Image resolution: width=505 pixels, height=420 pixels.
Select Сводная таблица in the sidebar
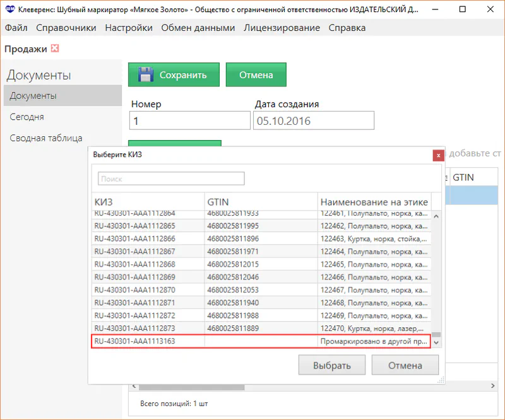(x=45, y=138)
